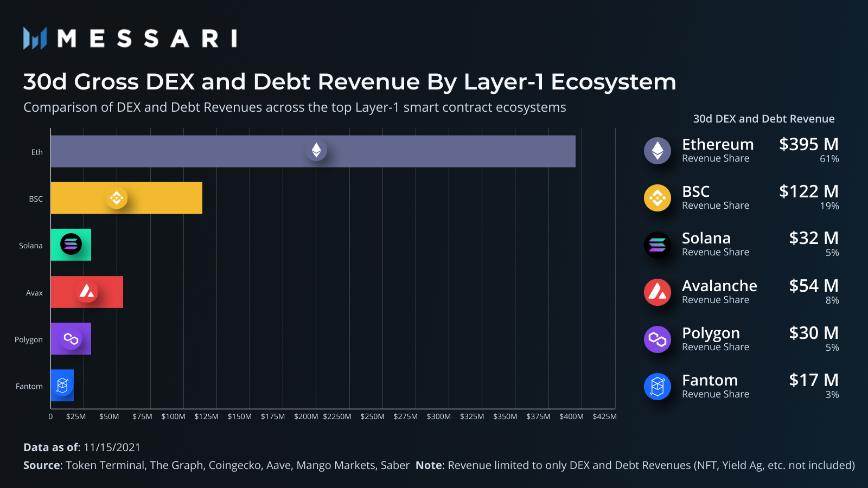Click the '$200M' x-axis tick label

coord(306,416)
